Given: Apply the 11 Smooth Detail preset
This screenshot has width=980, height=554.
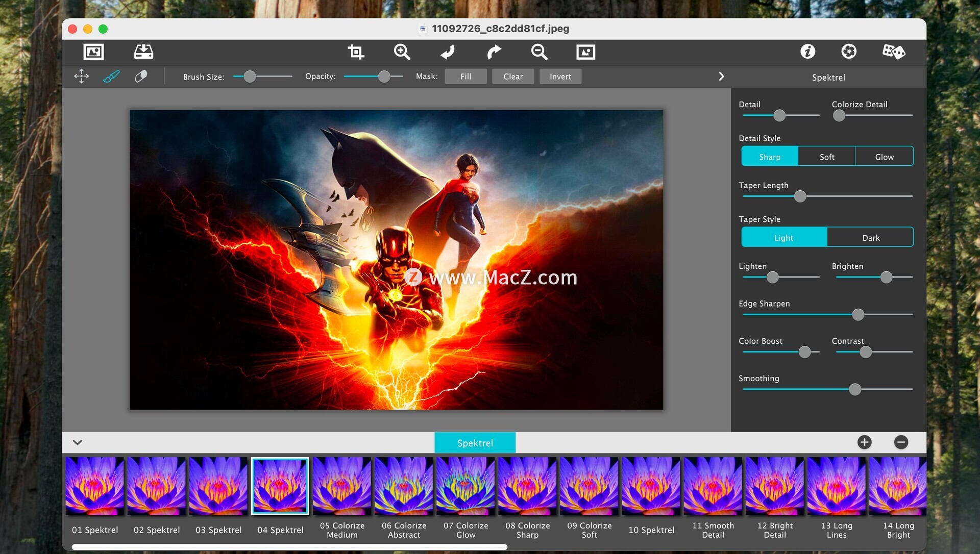Looking at the screenshot, I should point(713,486).
